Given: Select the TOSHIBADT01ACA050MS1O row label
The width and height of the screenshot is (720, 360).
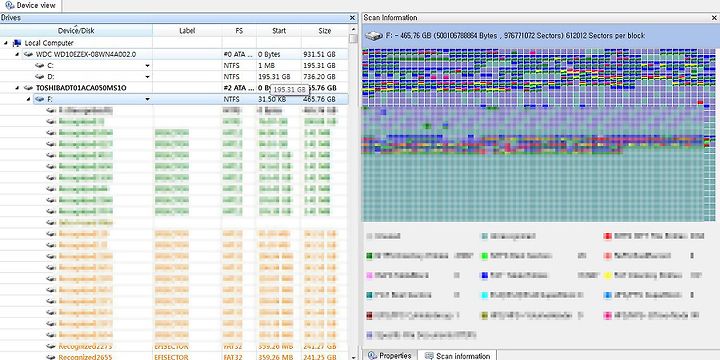Looking at the screenshot, I should 81,88.
